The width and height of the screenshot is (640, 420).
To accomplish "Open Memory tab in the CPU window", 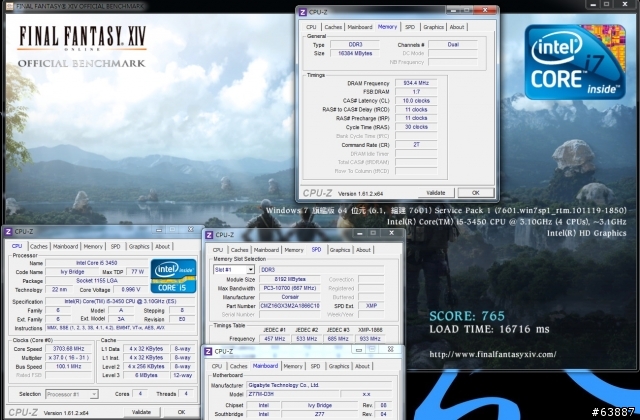I will click(x=93, y=247).
